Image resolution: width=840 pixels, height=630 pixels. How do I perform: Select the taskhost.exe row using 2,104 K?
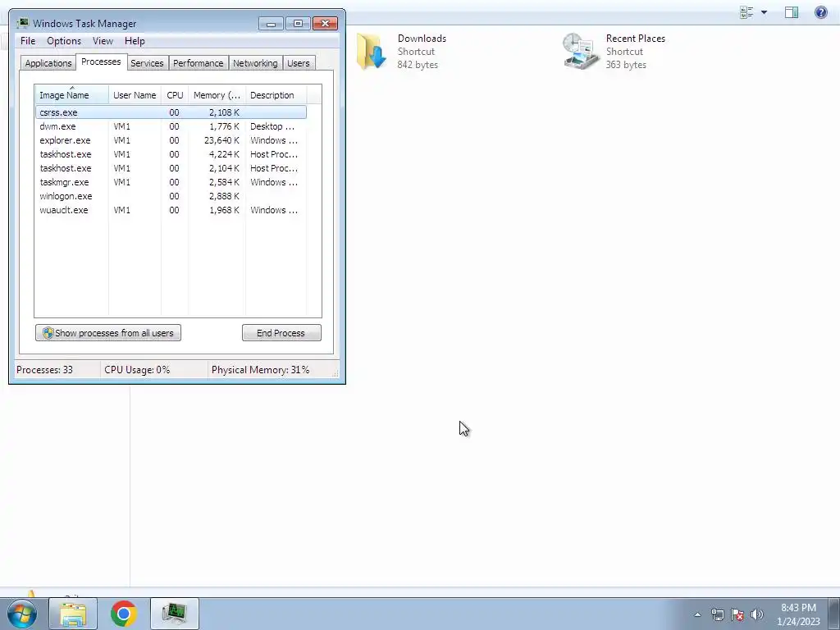point(171,168)
